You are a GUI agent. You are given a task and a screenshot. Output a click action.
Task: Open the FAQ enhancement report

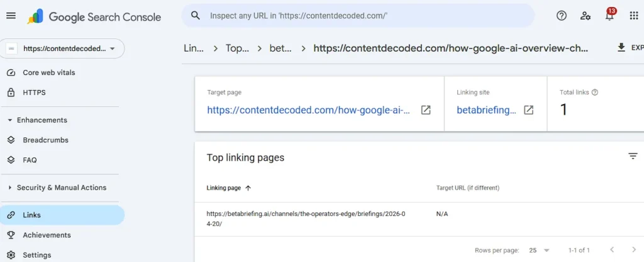[30, 160]
